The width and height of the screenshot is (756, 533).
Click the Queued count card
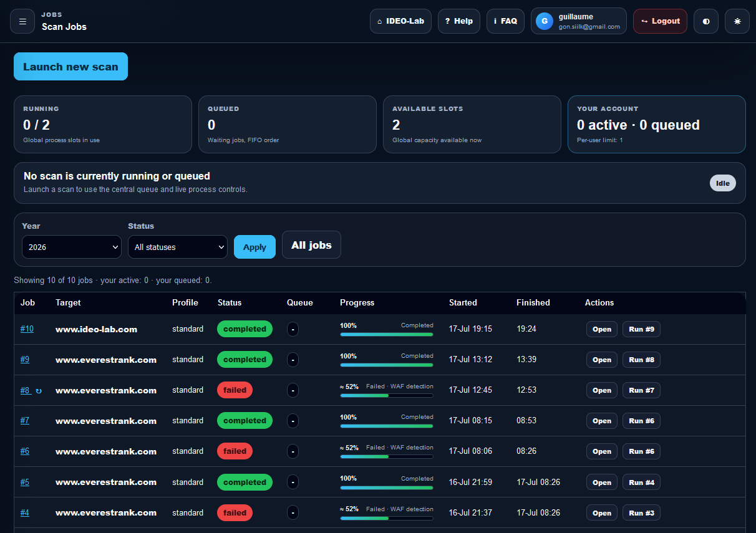[288, 124]
